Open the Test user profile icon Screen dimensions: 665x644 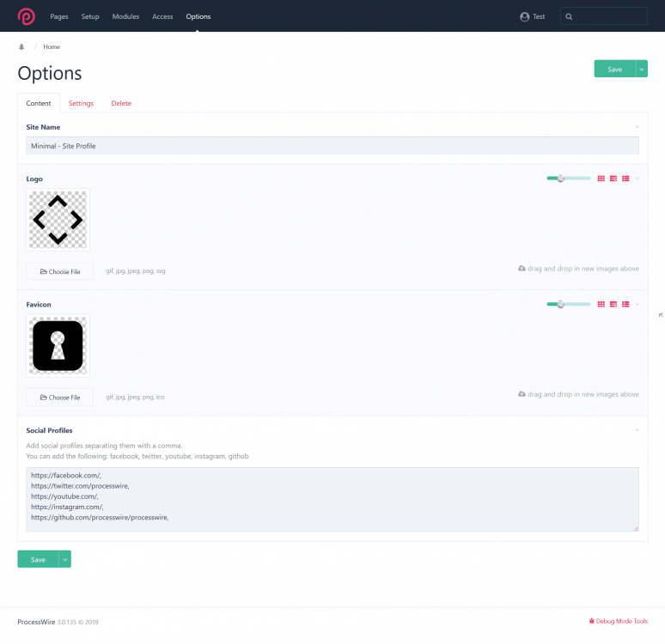(x=524, y=16)
